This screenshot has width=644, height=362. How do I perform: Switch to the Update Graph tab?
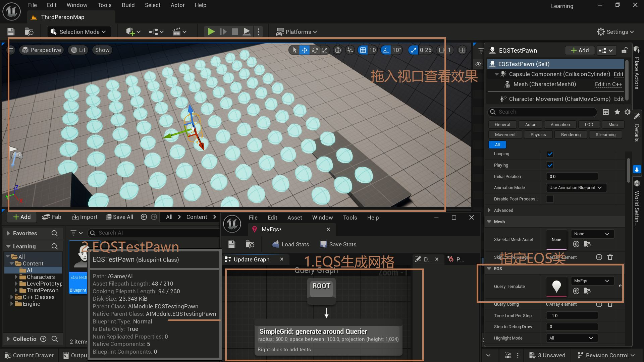coord(251,259)
